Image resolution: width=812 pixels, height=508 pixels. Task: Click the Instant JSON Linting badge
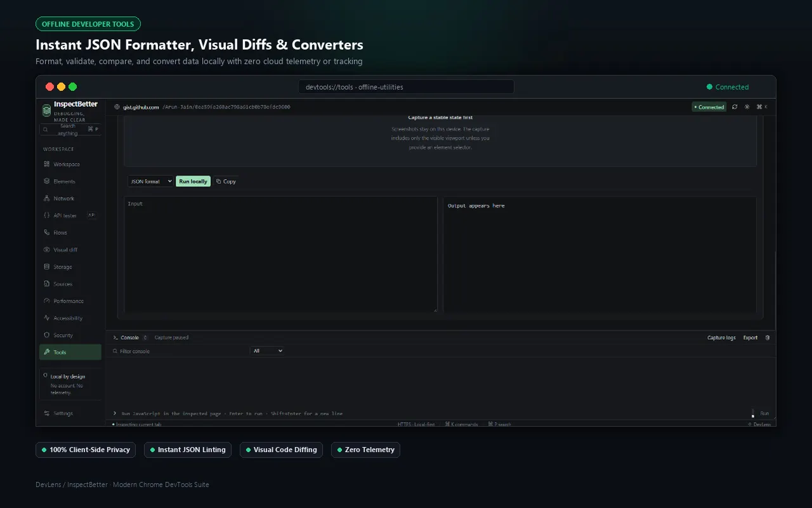188,450
